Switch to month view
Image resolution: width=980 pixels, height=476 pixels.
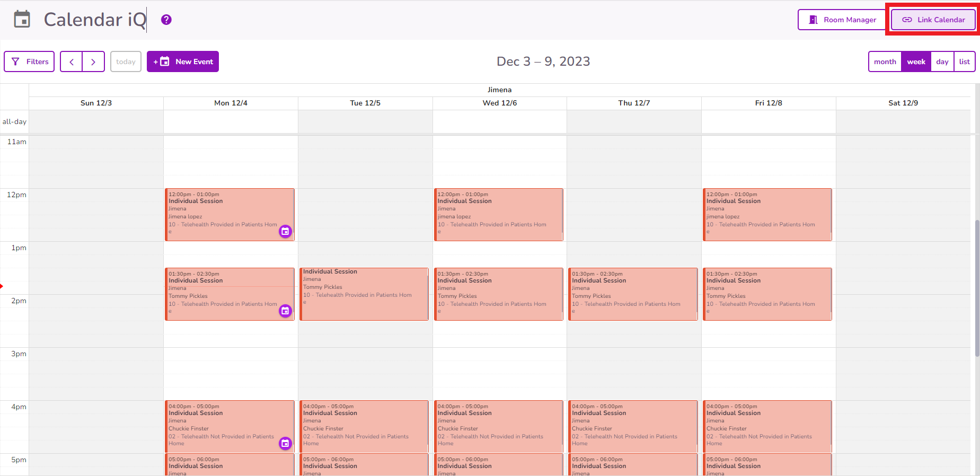coord(885,61)
